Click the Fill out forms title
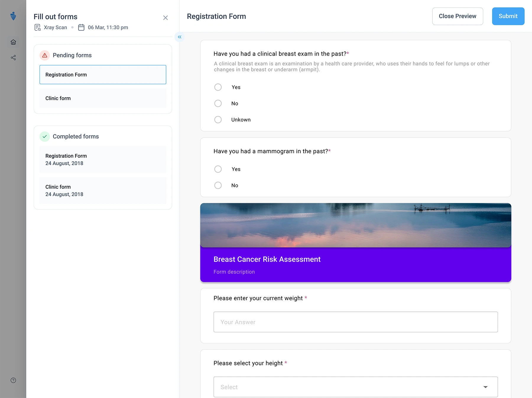This screenshot has width=532, height=398. (x=56, y=17)
